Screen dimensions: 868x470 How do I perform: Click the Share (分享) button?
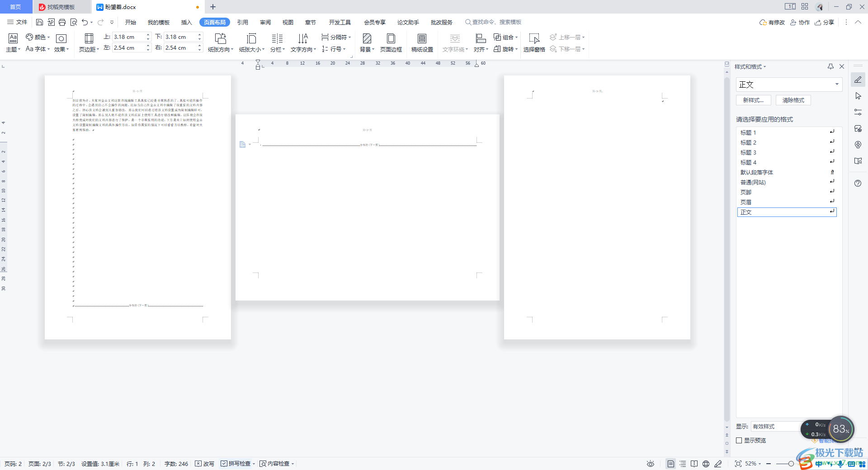pyautogui.click(x=824, y=22)
